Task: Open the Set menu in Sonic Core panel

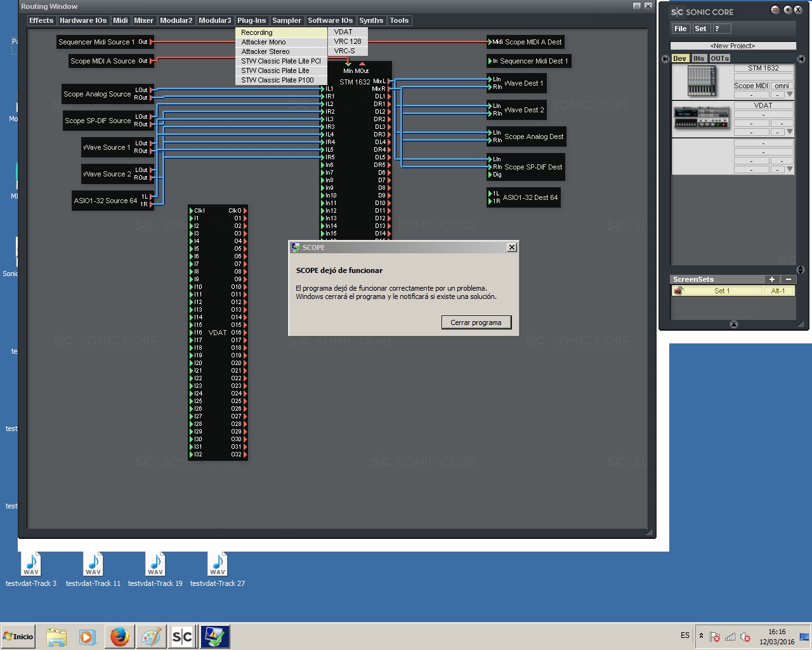Action: [x=700, y=29]
